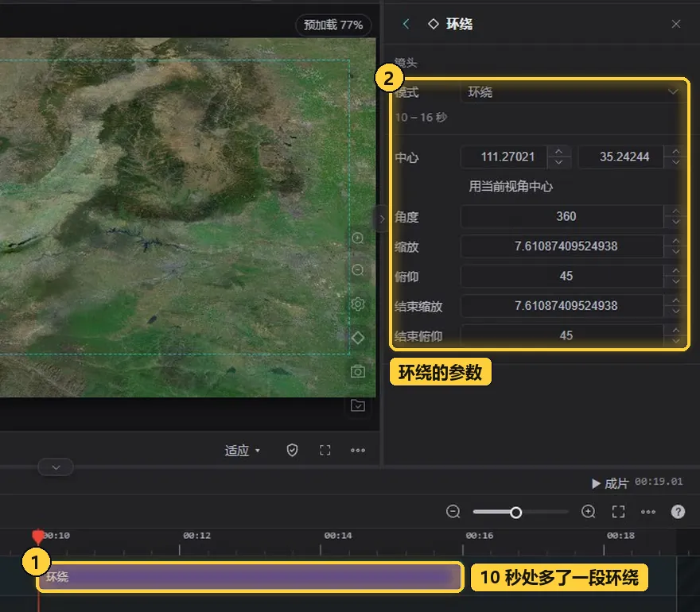Decrease the 角度 value with down arrow
Screen dimensions: 700x612
tap(675, 222)
